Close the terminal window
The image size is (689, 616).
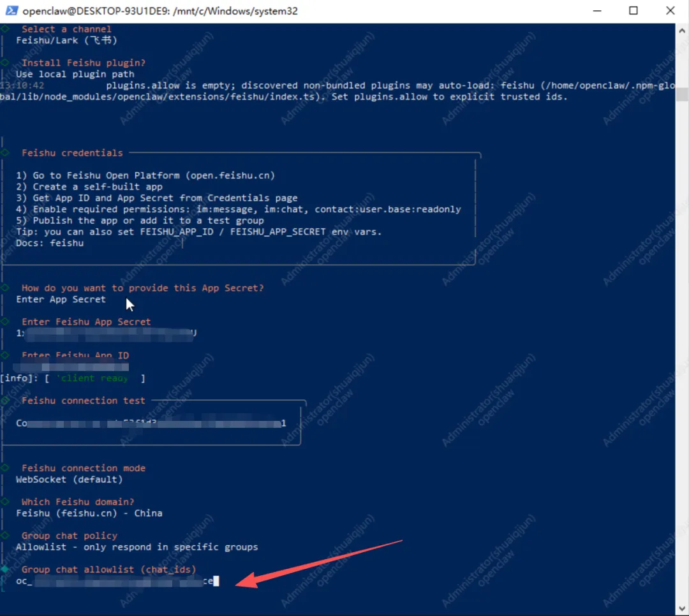670,11
